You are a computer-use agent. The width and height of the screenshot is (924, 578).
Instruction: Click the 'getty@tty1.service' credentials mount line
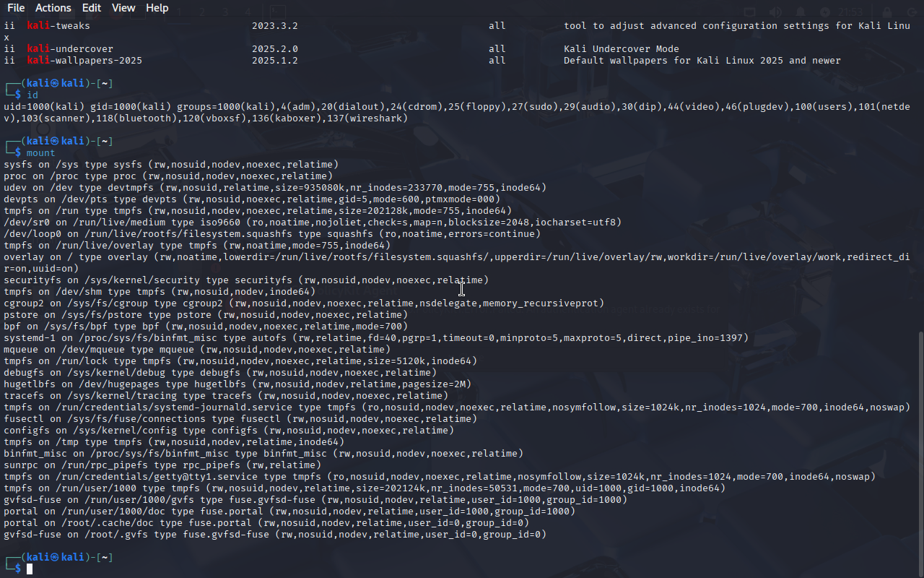440,477
